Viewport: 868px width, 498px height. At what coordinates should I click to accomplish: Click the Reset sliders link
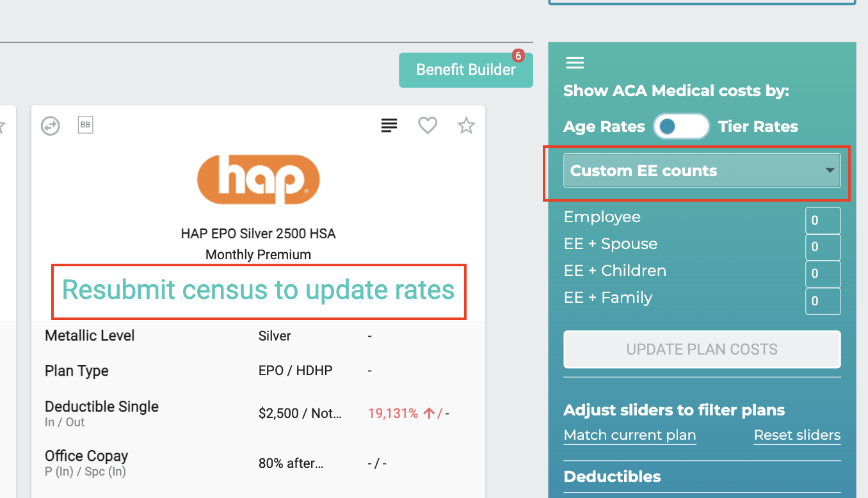(797, 435)
